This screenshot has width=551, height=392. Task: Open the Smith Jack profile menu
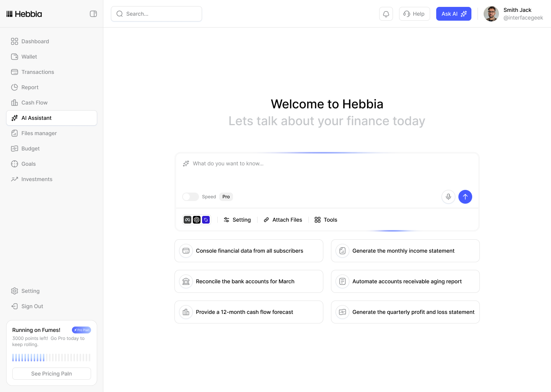[x=513, y=14]
